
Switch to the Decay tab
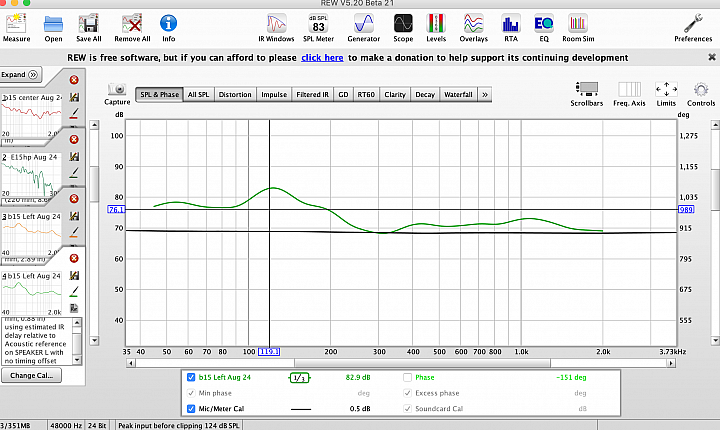(x=425, y=94)
